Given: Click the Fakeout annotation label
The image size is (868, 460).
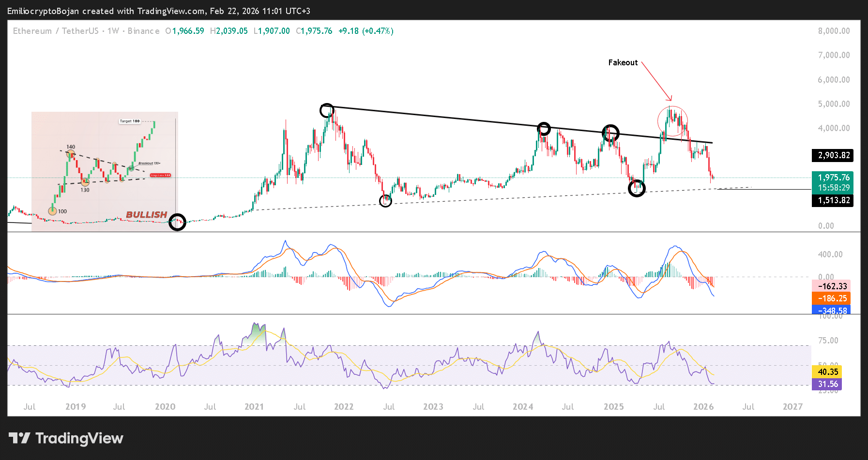Looking at the screenshot, I should [x=623, y=62].
